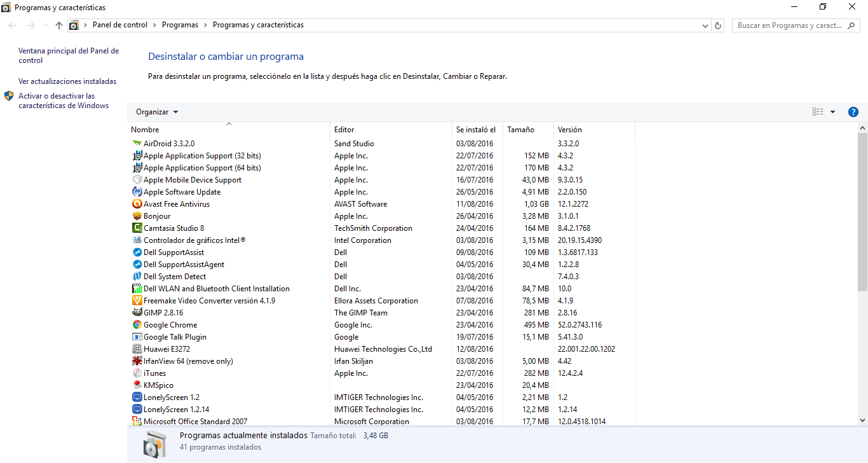This screenshot has height=463, width=868.
Task: Click Huawei Technologies Co.,Ltd text
Action: (383, 349)
